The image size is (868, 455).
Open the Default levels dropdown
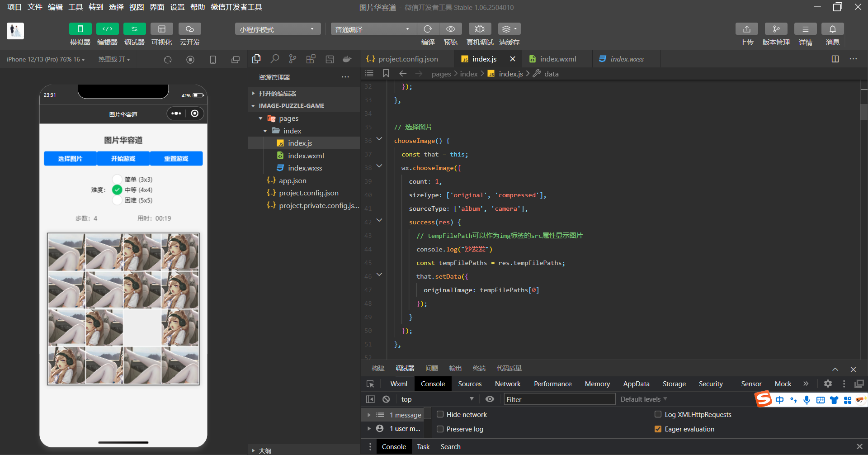pos(643,399)
